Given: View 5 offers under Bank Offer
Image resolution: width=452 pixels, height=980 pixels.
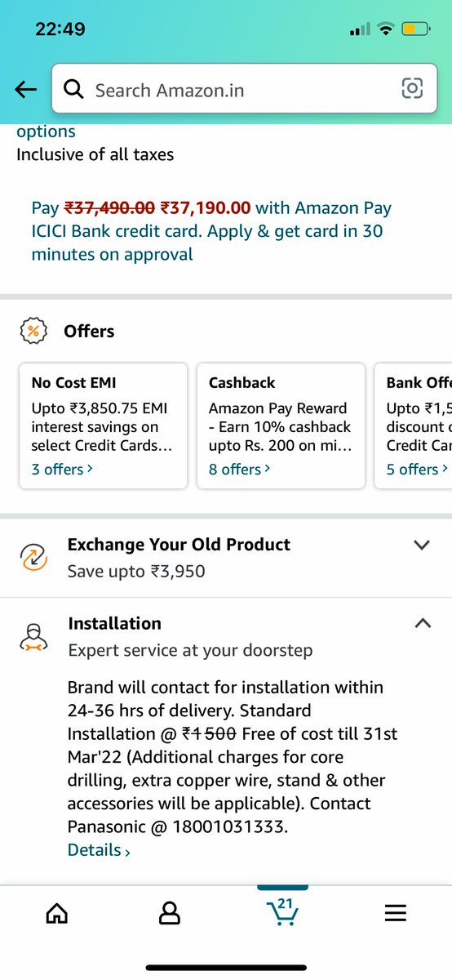Looking at the screenshot, I should [417, 469].
